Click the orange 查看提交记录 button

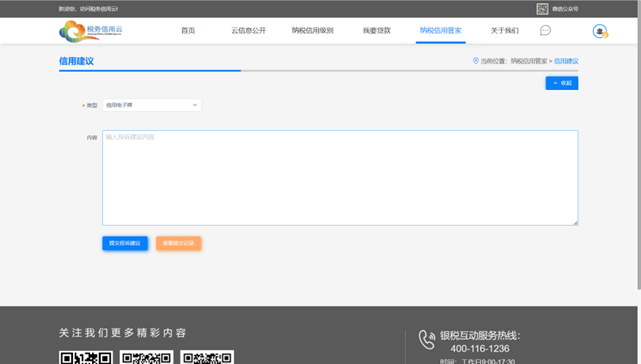(178, 243)
